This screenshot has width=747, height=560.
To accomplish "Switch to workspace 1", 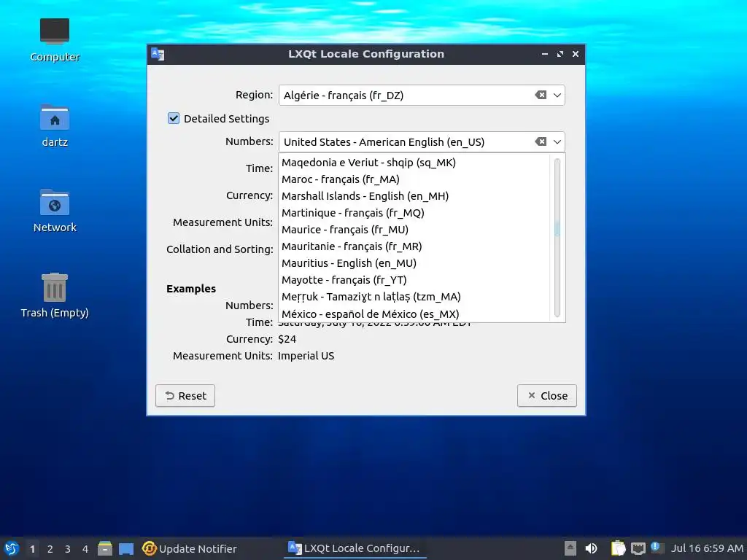I will (32, 548).
